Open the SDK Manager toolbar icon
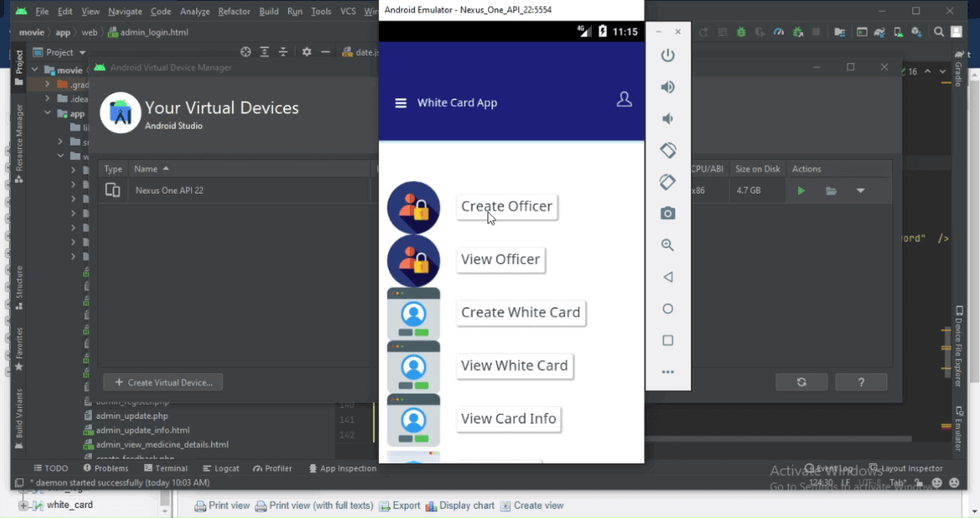Screen dimensions: 980x518 914,31
